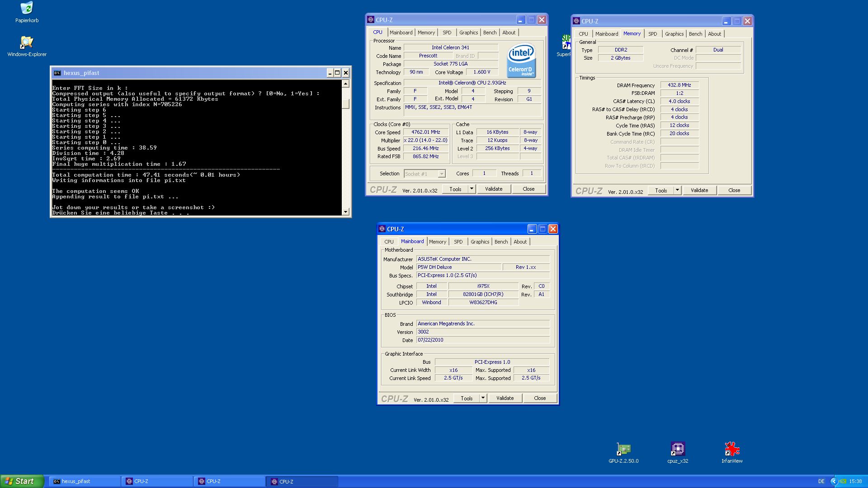Click the Bus Speed 216.46 MHz value

(x=425, y=148)
